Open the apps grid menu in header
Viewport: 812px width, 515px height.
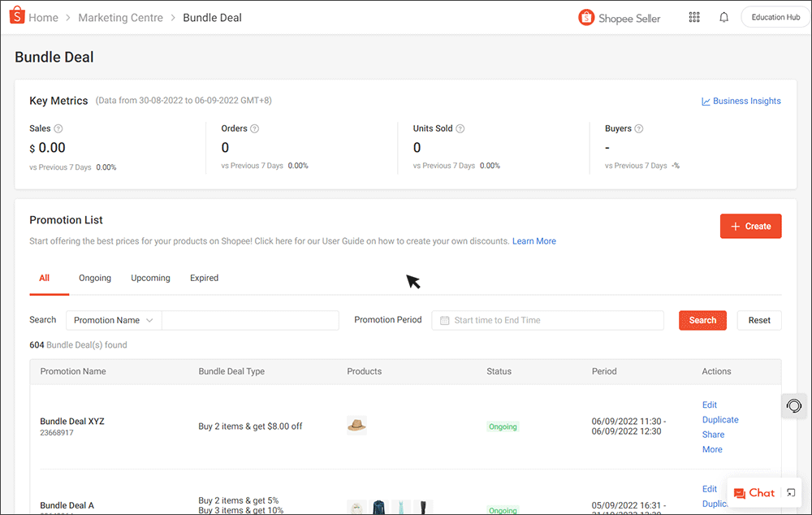coord(694,16)
